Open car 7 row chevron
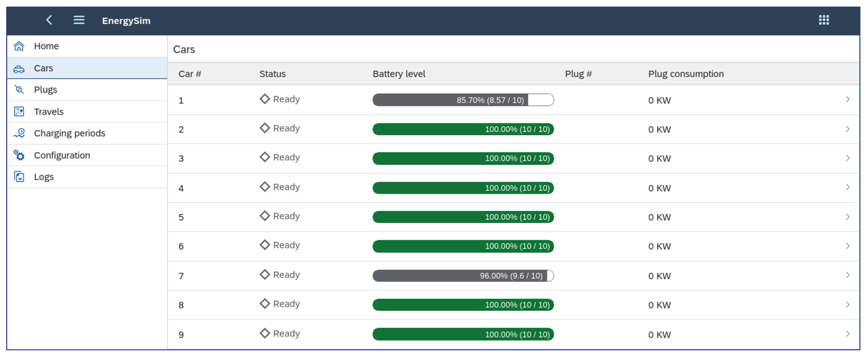This screenshot has width=868, height=356. point(847,276)
